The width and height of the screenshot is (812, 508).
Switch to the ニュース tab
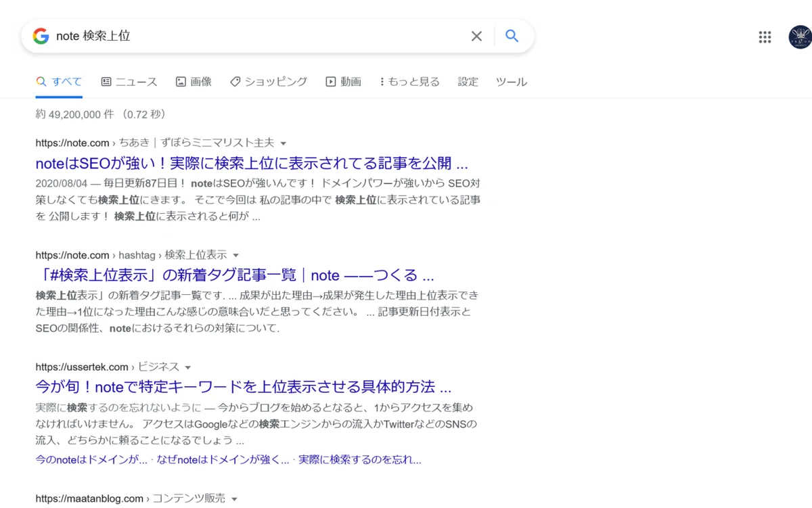(129, 82)
